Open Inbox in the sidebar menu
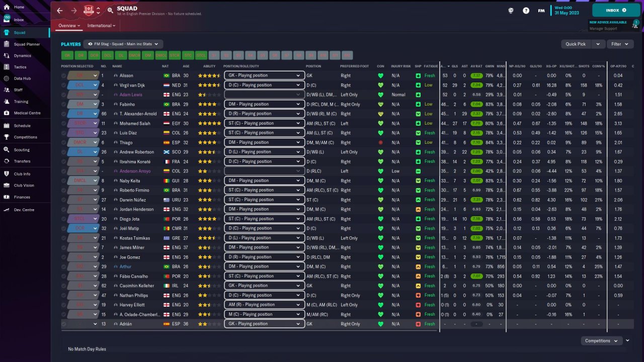The width and height of the screenshot is (644, 362). [x=19, y=20]
